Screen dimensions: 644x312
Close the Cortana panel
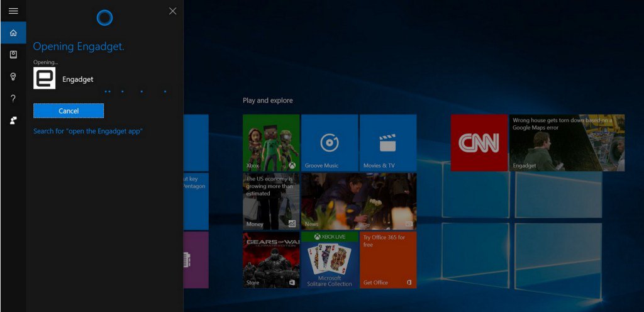point(172,11)
